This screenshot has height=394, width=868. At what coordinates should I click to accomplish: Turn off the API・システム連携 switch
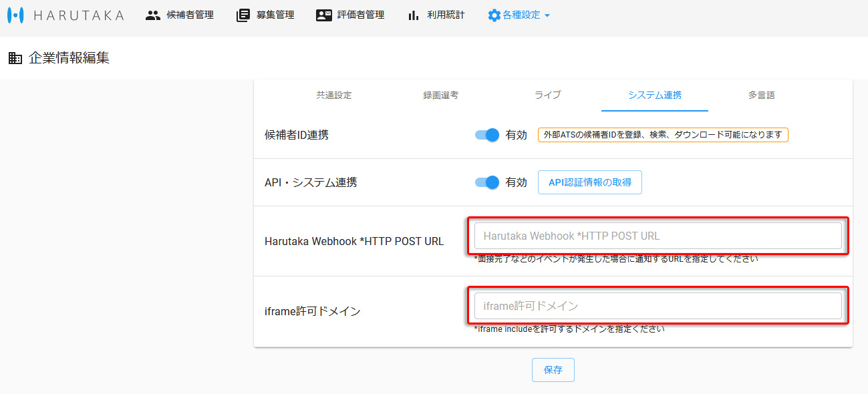tap(486, 182)
